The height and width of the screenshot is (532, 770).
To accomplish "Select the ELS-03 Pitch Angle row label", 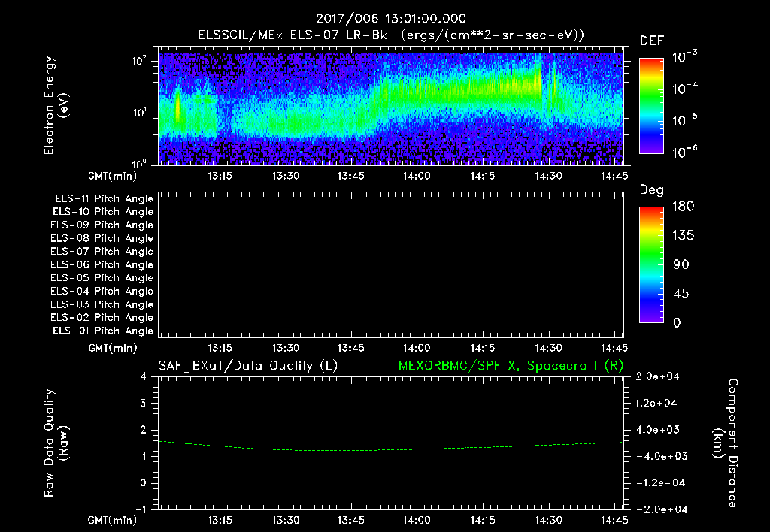I will click(x=102, y=304).
